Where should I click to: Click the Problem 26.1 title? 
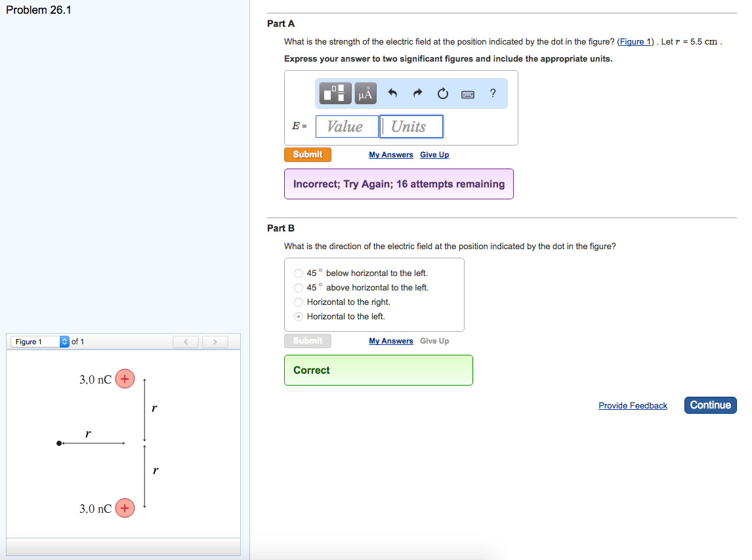pos(38,10)
